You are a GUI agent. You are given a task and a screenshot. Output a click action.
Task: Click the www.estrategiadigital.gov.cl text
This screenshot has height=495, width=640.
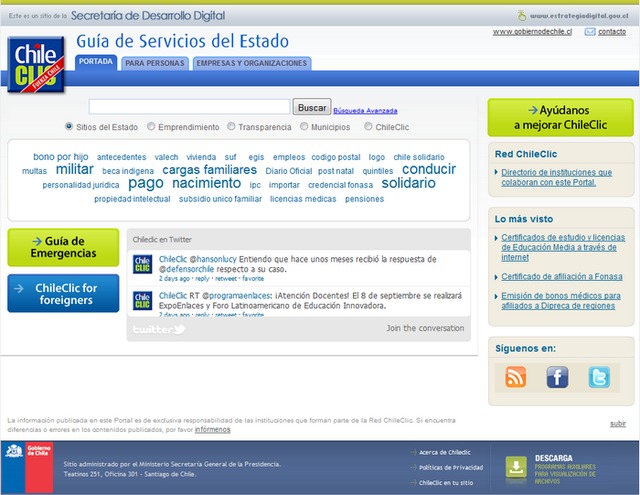click(x=579, y=16)
